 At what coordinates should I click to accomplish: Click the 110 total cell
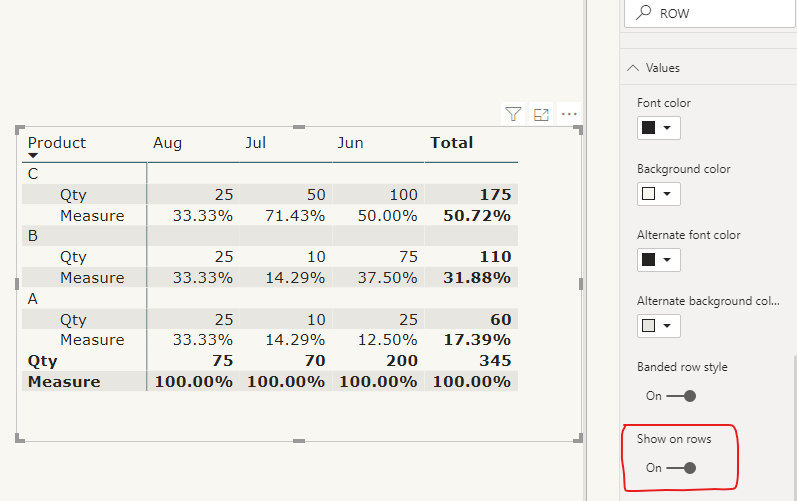click(x=496, y=257)
